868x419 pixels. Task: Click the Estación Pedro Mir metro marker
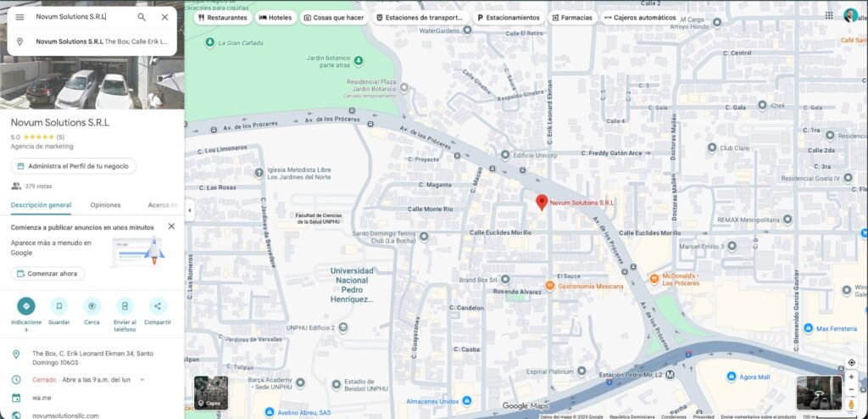click(670, 375)
